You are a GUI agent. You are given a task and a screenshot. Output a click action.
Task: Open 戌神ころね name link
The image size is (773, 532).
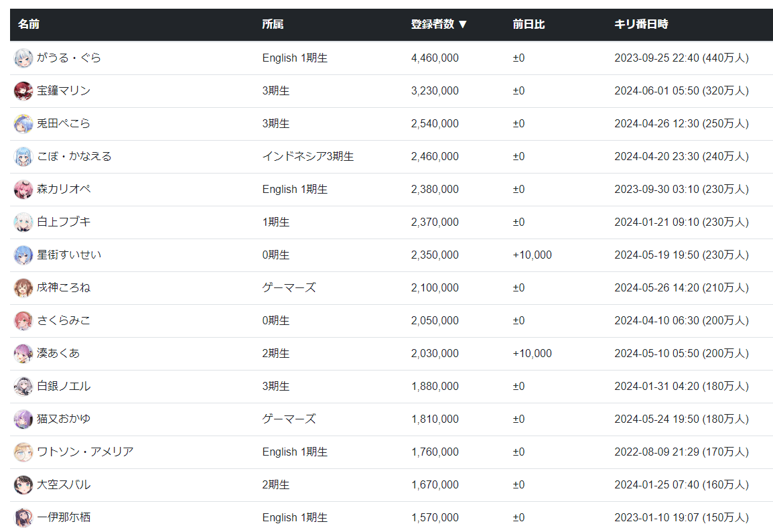coord(64,287)
